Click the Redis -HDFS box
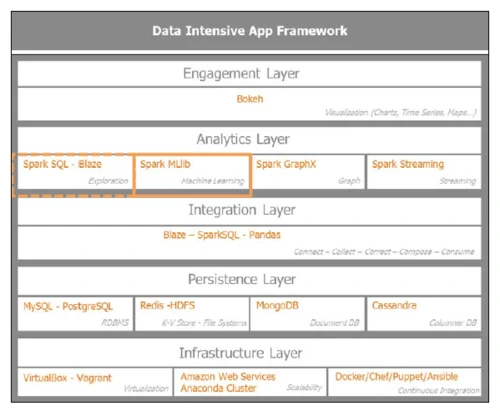Image resolution: width=500 pixels, height=411 pixels. [192, 314]
